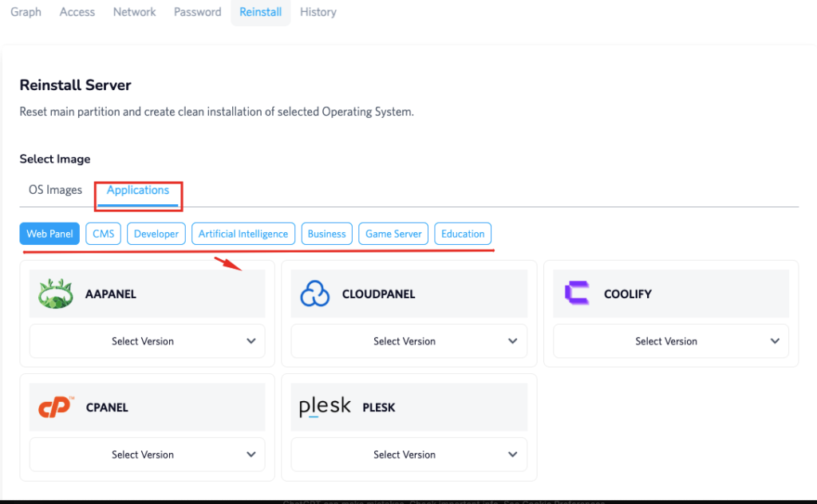Switch to the Access tab
The height and width of the screenshot is (504, 817).
(x=77, y=12)
